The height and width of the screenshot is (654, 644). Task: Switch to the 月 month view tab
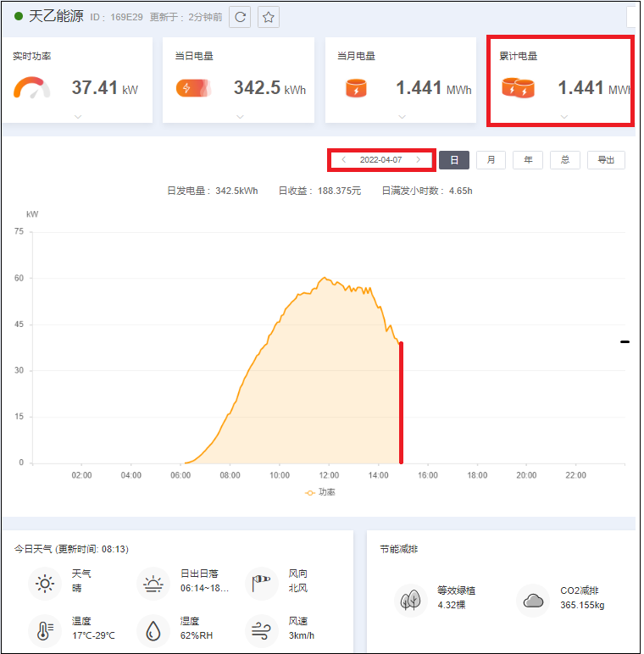click(491, 160)
